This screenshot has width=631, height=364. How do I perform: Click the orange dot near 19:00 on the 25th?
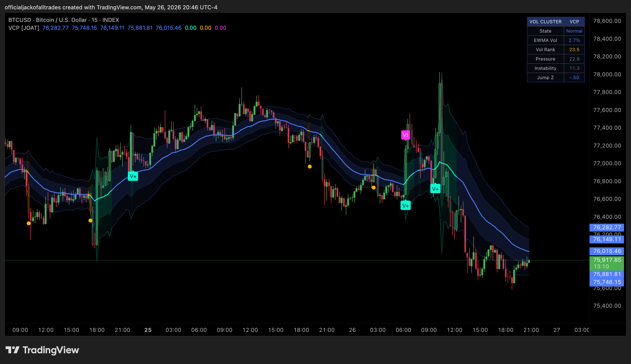coord(310,166)
